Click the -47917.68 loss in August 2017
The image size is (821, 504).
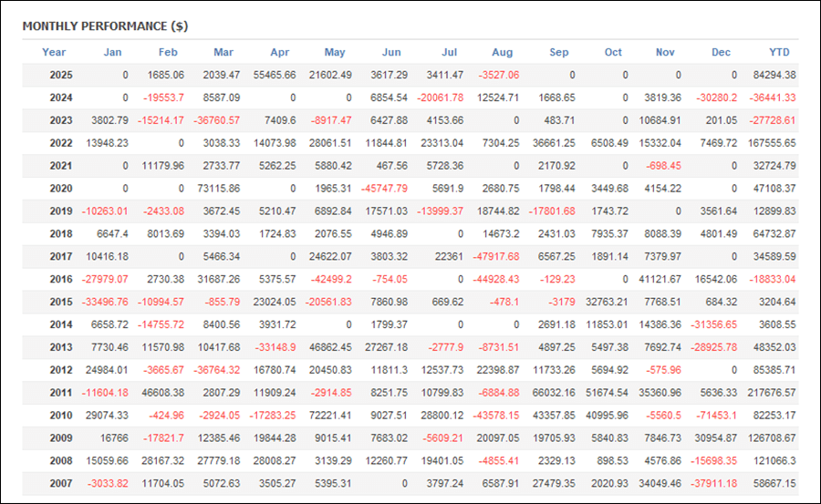(x=494, y=256)
